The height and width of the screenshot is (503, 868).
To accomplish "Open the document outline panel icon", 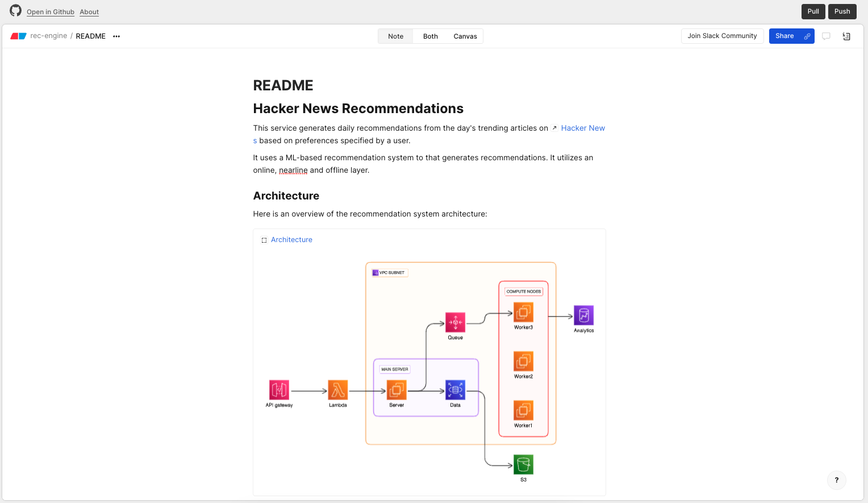I will (846, 36).
